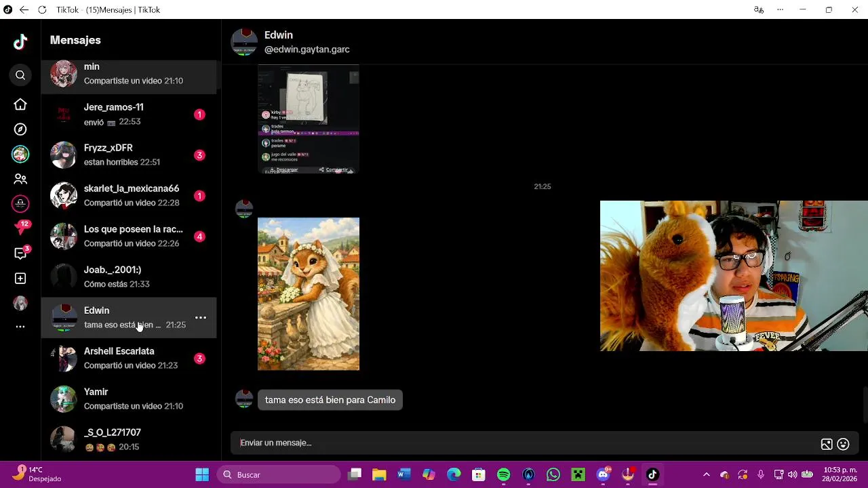Open Los que poseen la rac... group chat
This screenshot has width=868, height=488.
click(129, 236)
